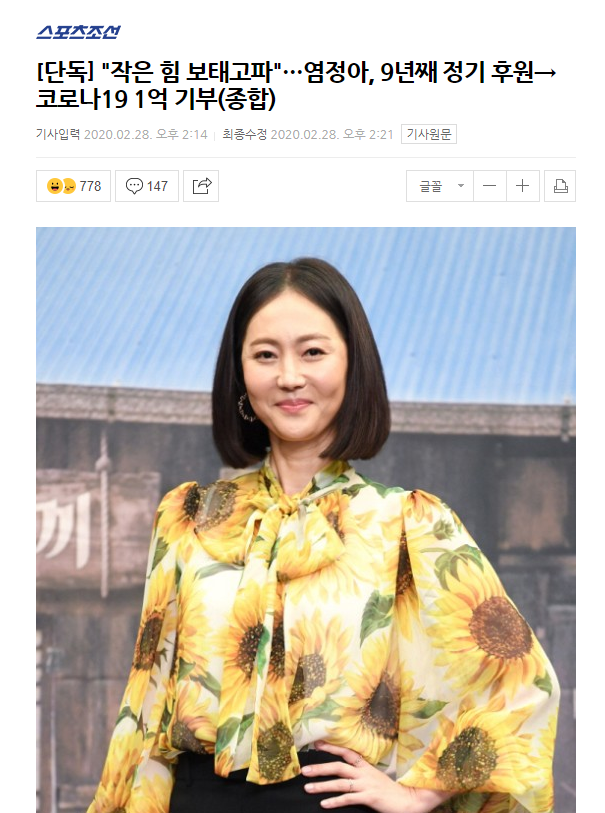Click the share arrow icon
The image size is (605, 813).
pyautogui.click(x=201, y=186)
